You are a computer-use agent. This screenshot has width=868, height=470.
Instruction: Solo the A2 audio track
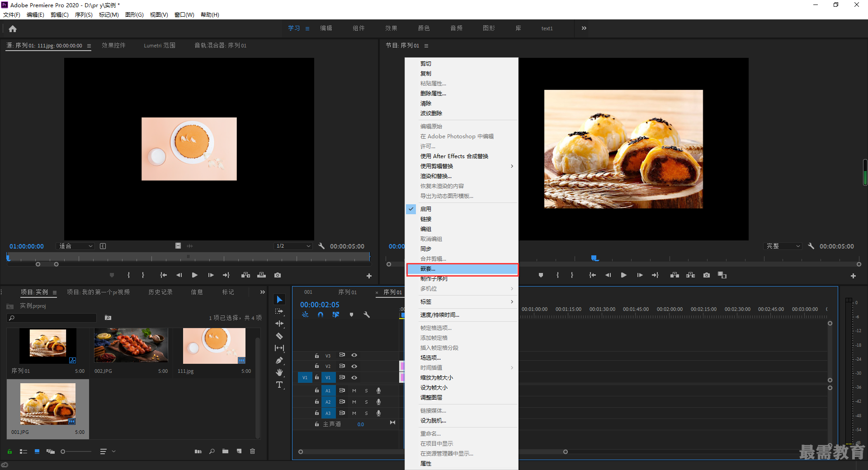(366, 402)
